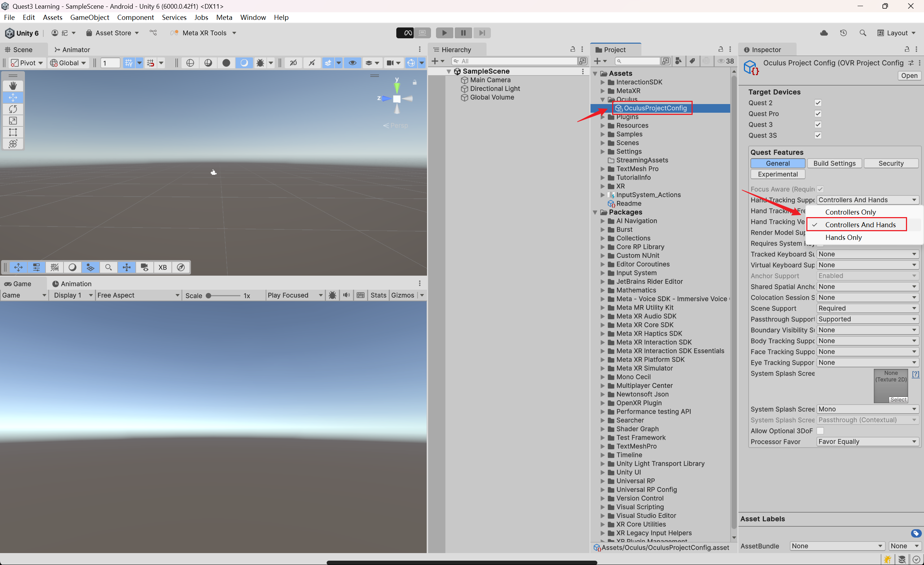Open the global search magnifier
The width and height of the screenshot is (924, 565).
click(x=863, y=33)
